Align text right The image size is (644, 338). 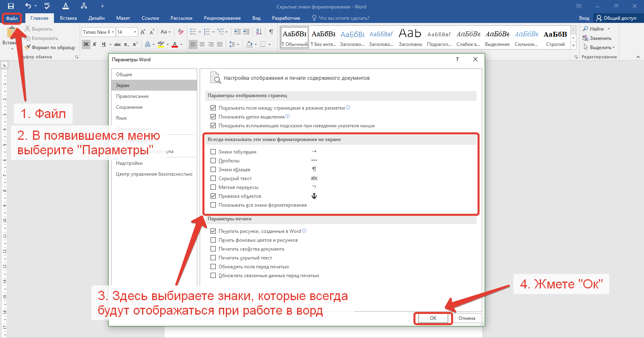click(x=211, y=44)
